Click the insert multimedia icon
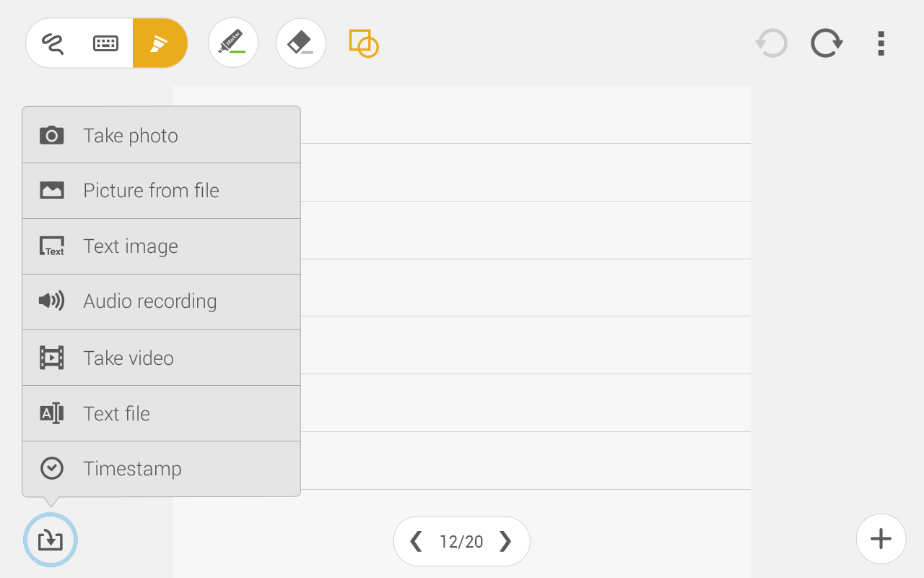924x578 pixels. [x=50, y=540]
